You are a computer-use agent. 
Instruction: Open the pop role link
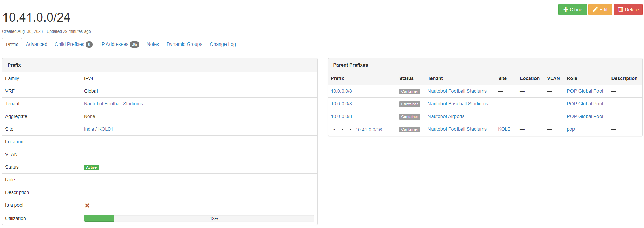tap(570, 129)
